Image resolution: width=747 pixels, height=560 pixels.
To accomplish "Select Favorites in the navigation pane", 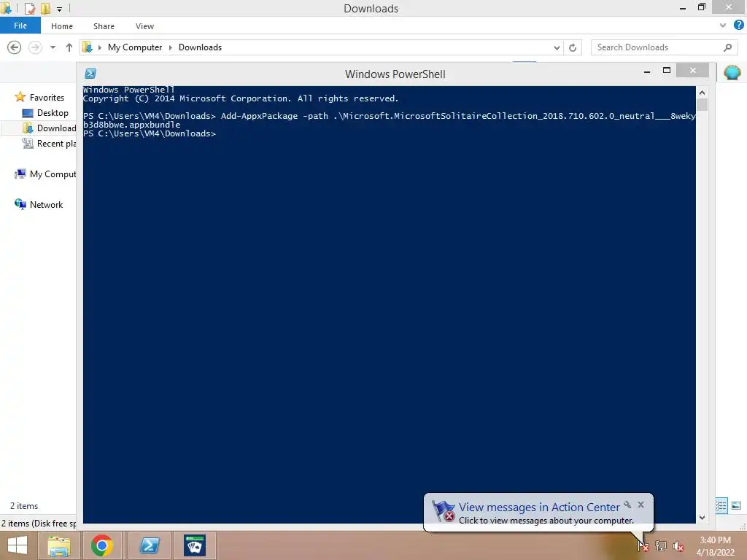I will point(47,97).
